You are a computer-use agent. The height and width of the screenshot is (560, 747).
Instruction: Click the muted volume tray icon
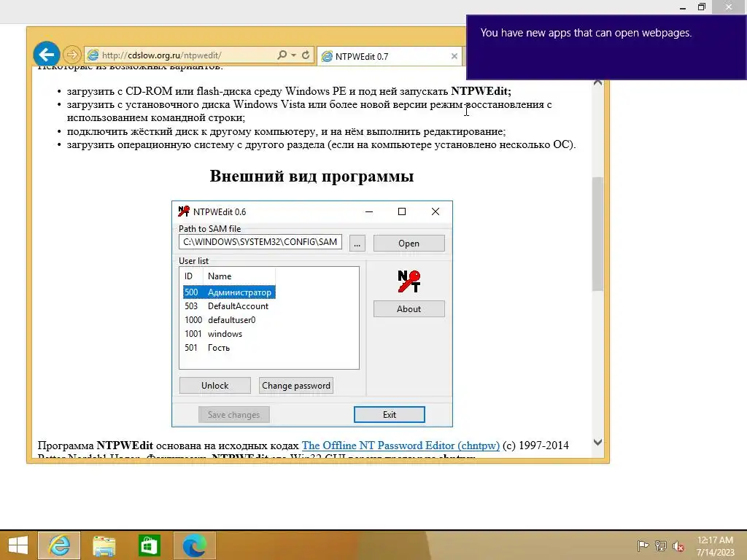pos(678,546)
